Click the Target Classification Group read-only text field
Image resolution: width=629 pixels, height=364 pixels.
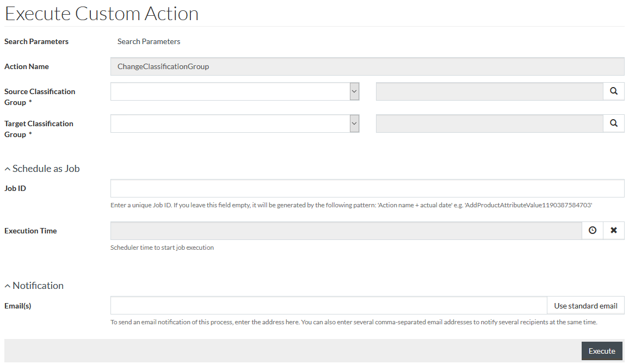(490, 123)
